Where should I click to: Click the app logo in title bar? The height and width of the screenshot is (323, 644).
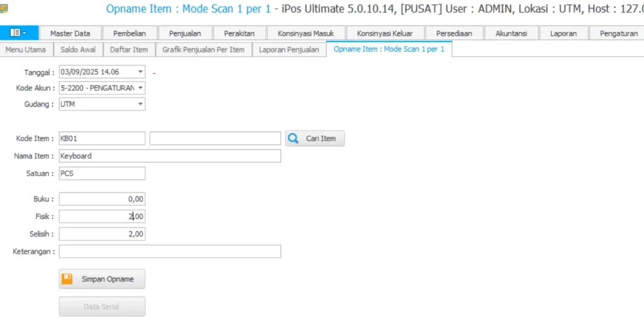coord(4,8)
